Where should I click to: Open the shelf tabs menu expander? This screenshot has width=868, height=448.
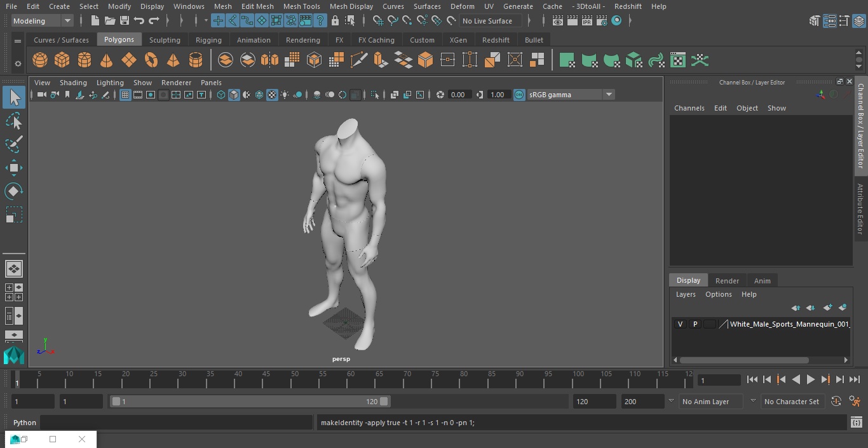tap(18, 40)
